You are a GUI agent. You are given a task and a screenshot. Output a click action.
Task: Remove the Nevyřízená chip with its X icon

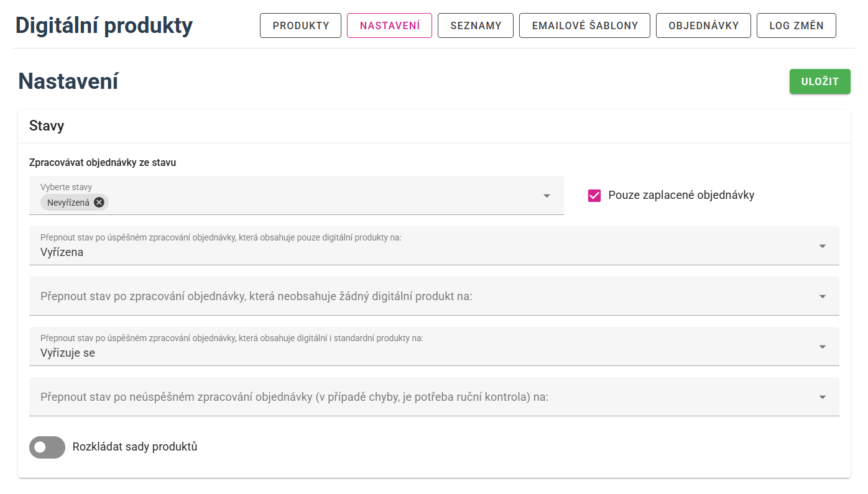[99, 202]
